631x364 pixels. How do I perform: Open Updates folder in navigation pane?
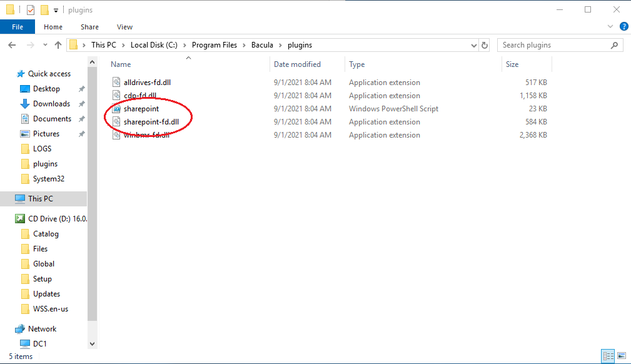46,294
